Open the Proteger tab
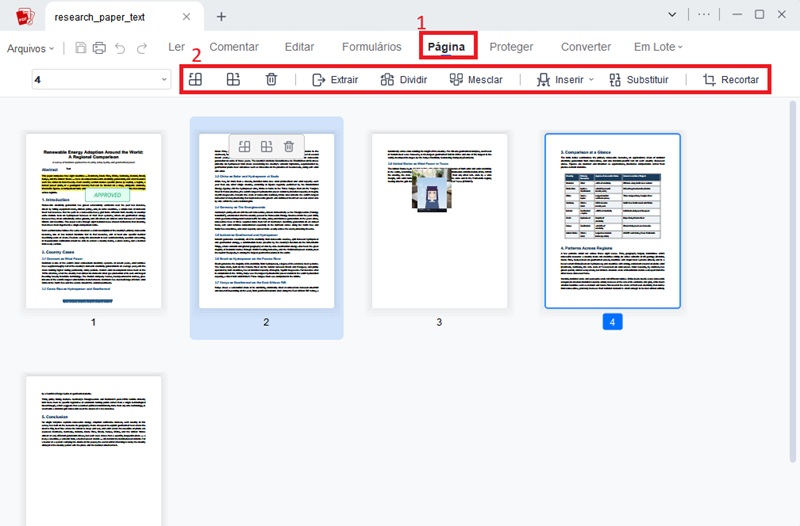Screen dimensions: 800x526 pyautogui.click(x=511, y=47)
